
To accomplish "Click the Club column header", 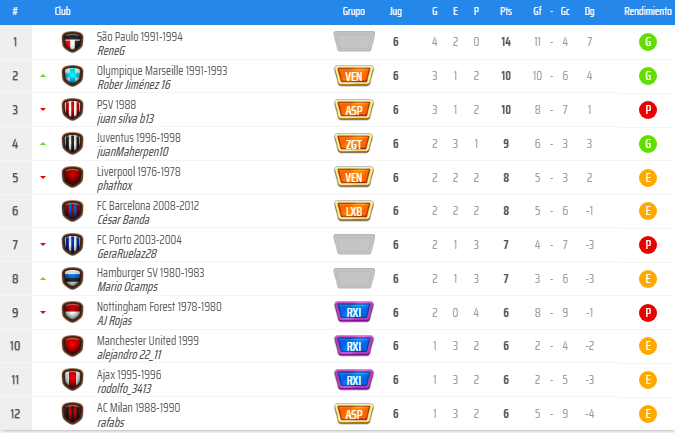I will click(62, 11).
